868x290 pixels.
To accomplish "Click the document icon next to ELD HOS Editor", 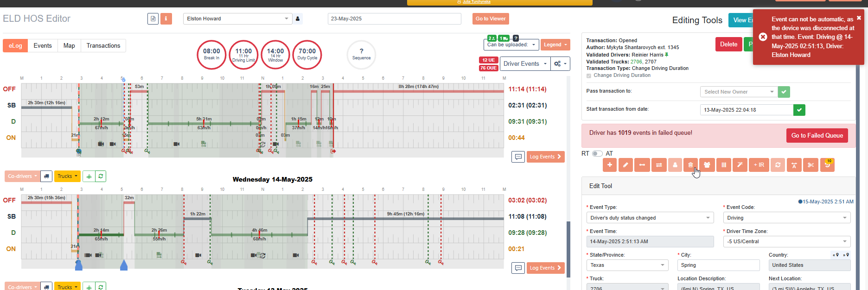I will point(153,19).
